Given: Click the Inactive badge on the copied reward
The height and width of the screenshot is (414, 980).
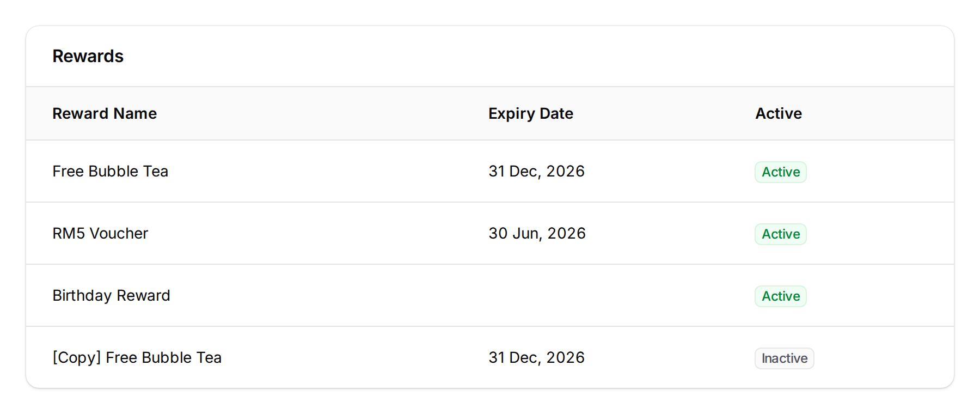Looking at the screenshot, I should pos(784,358).
